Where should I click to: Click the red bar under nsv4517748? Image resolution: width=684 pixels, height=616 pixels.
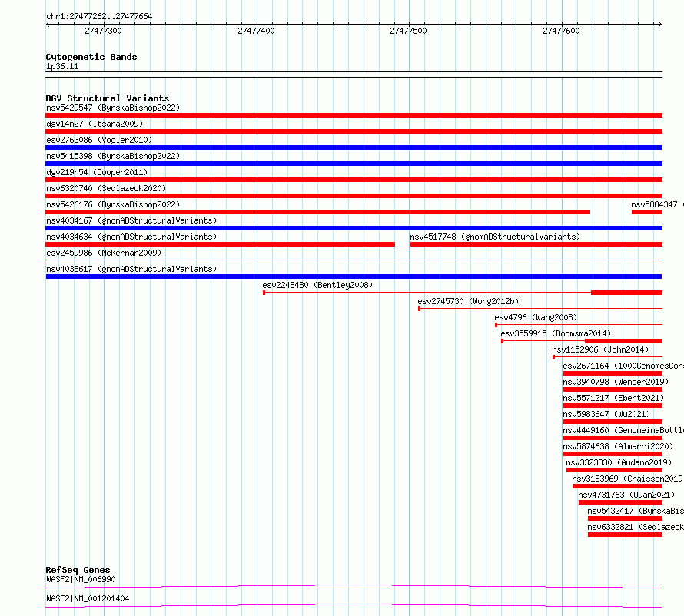pyautogui.click(x=536, y=244)
